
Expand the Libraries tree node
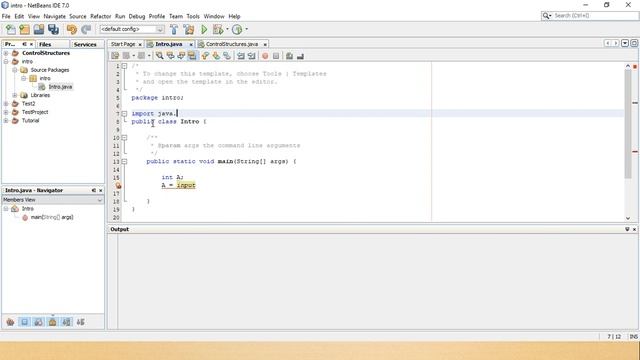(x=15, y=95)
